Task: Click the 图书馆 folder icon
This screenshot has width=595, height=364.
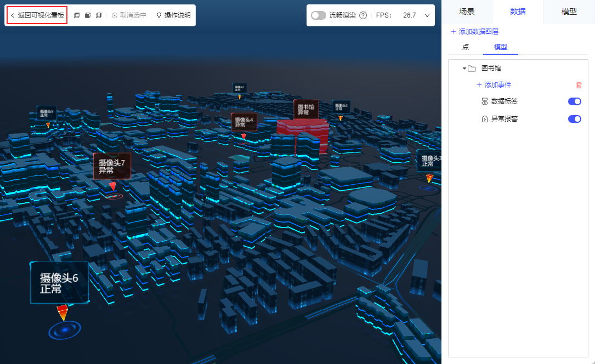Action: tap(472, 69)
